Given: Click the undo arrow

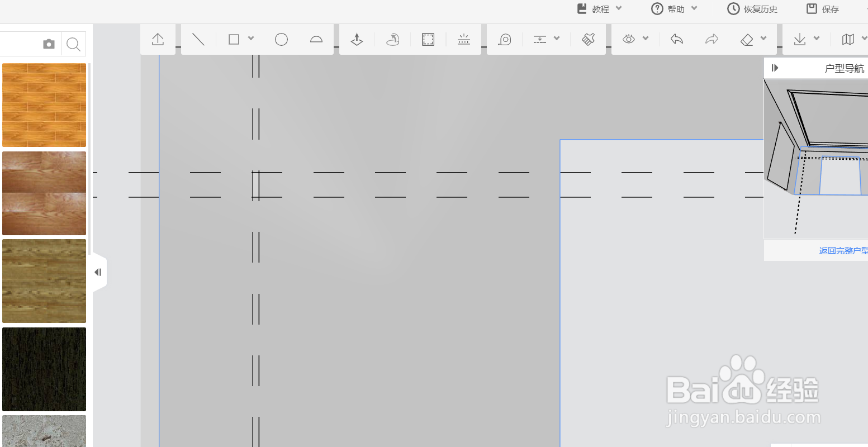Looking at the screenshot, I should coord(677,39).
